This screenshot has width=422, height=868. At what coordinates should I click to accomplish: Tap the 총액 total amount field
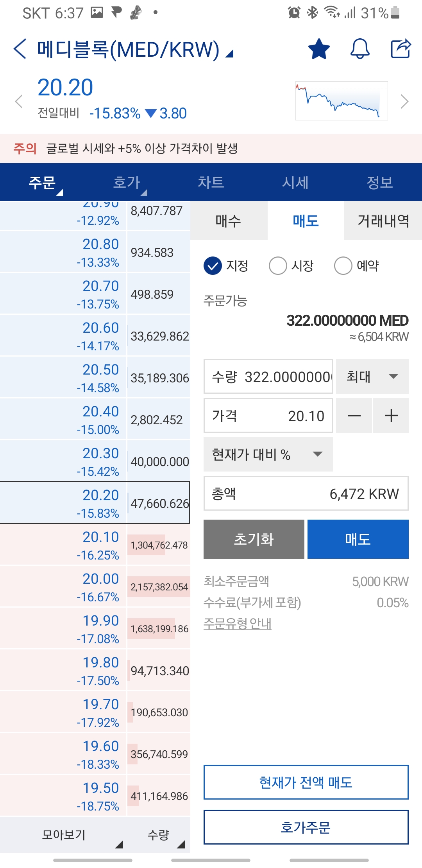[x=306, y=493]
